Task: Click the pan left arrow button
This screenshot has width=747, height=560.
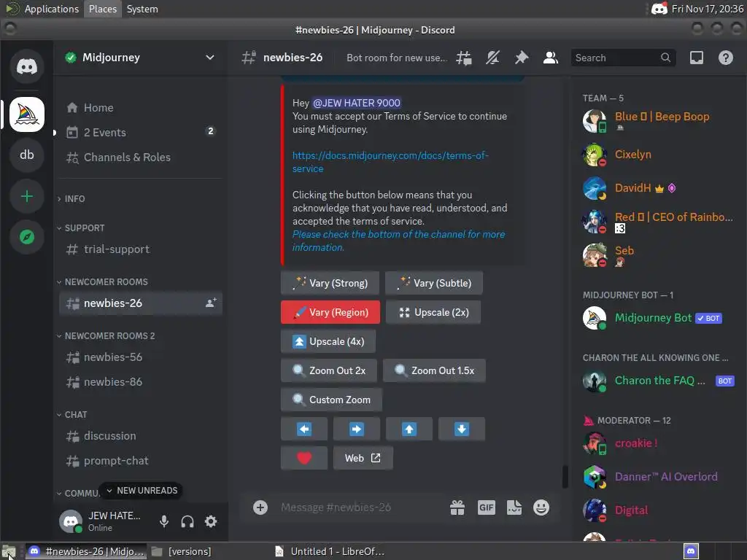Action: pos(304,429)
